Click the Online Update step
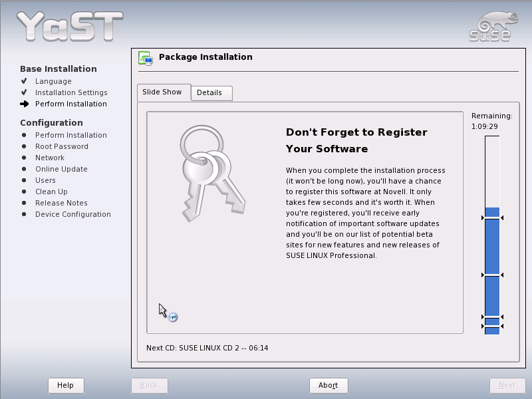Screen dimensions: 532x399 click(61, 169)
